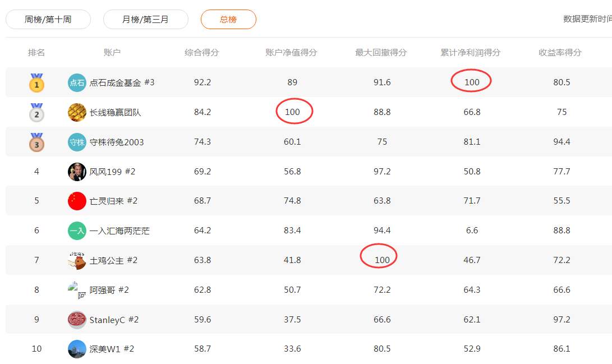The height and width of the screenshot is (364, 612).
Task: Open account 守株待兔2003
Action: [x=117, y=142]
